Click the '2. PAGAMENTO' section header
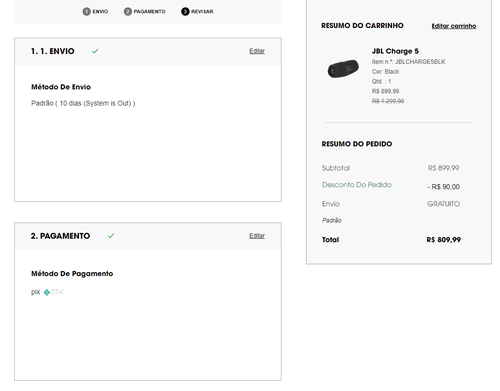The image size is (500, 391). click(60, 236)
